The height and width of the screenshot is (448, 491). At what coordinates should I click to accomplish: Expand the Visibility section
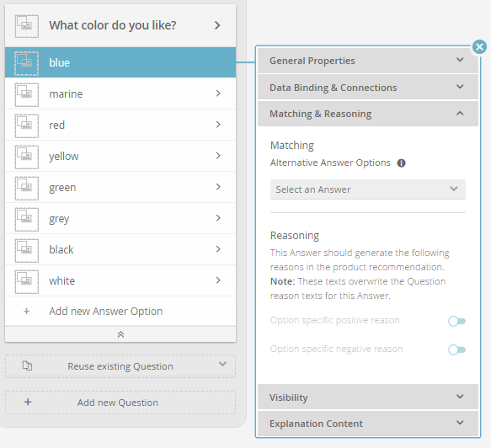368,397
